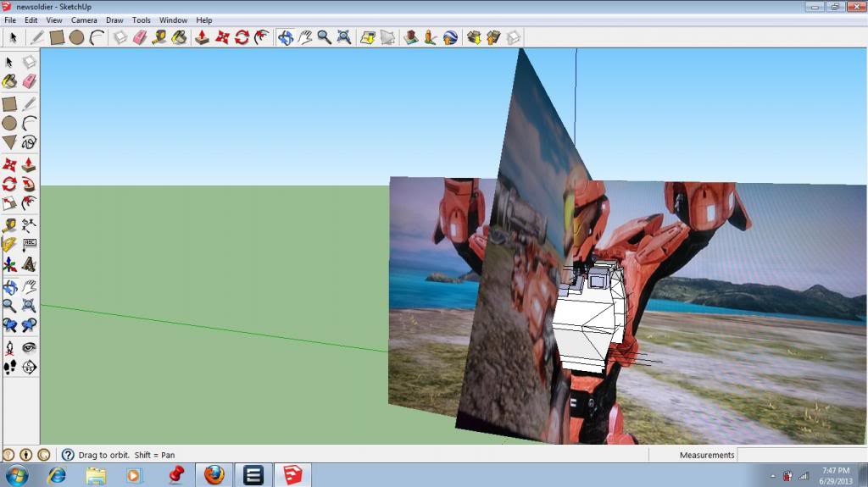Viewport: 868px width, 487px height.
Task: Click the Share Model icon
Action: coord(493,37)
